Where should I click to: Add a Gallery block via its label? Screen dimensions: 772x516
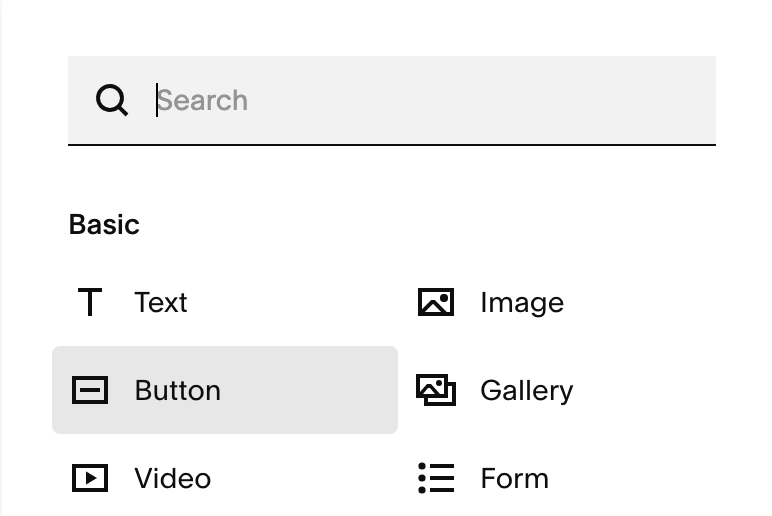pyautogui.click(x=527, y=391)
